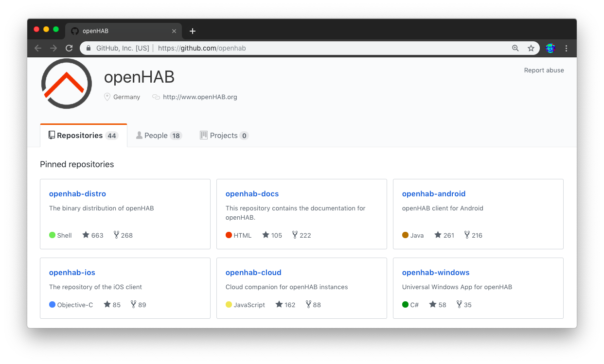Click the fork icon next to openhab-android's 216
Image resolution: width=604 pixels, height=364 pixels.
465,235
